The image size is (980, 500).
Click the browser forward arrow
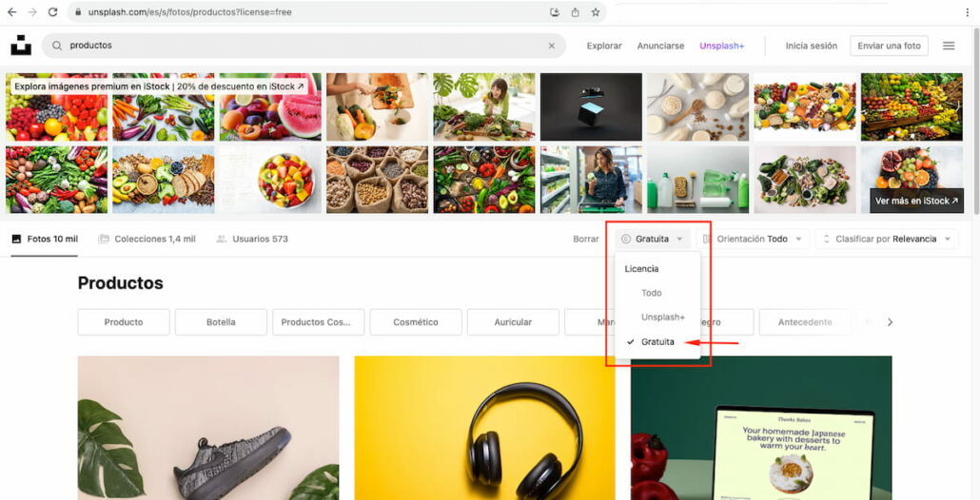(x=32, y=11)
